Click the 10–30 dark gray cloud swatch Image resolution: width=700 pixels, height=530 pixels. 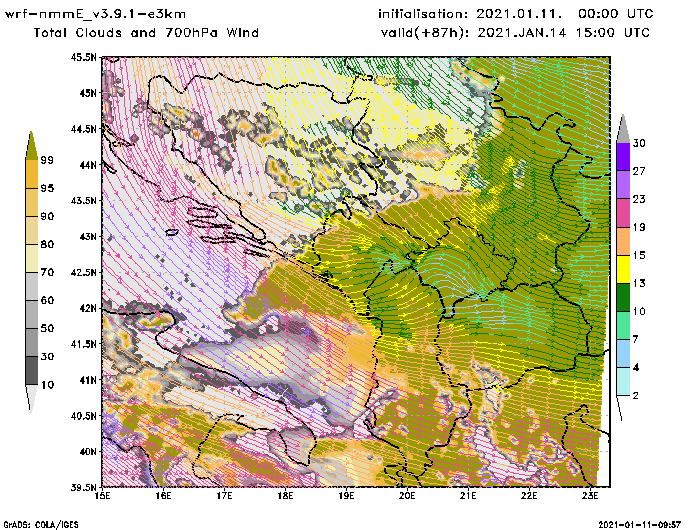[x=32, y=371]
